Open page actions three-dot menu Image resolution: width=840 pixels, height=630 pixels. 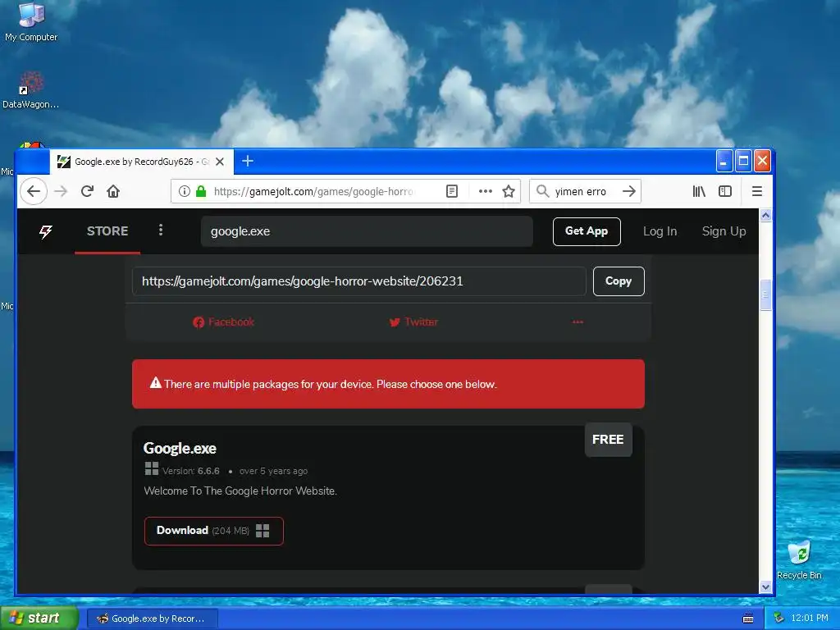(486, 191)
